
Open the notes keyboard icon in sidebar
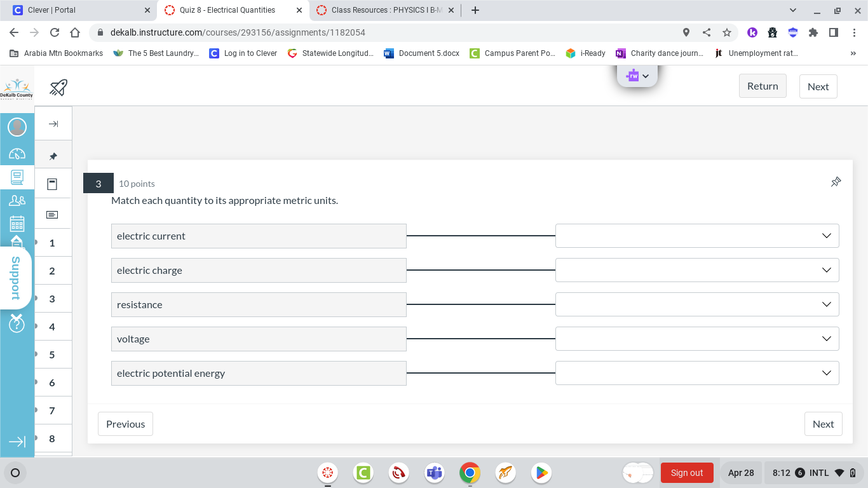pos(53,215)
